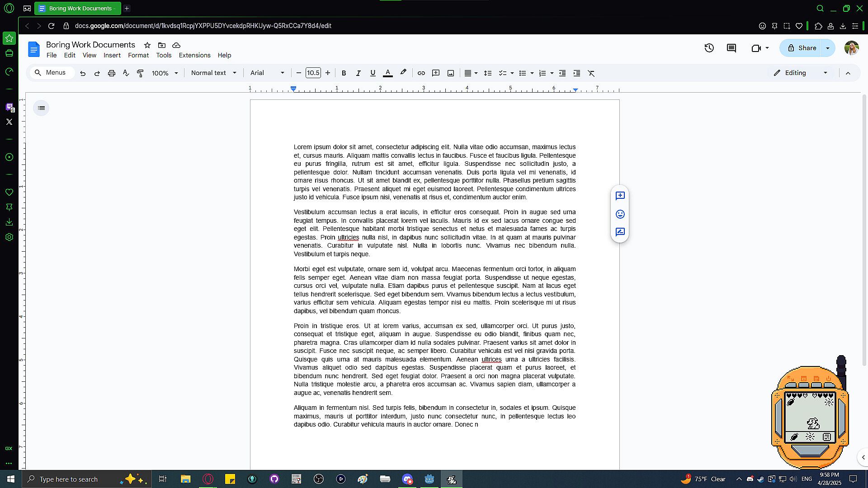The width and height of the screenshot is (868, 488).
Task: Click the Print icon in toolbar
Action: coord(111,73)
